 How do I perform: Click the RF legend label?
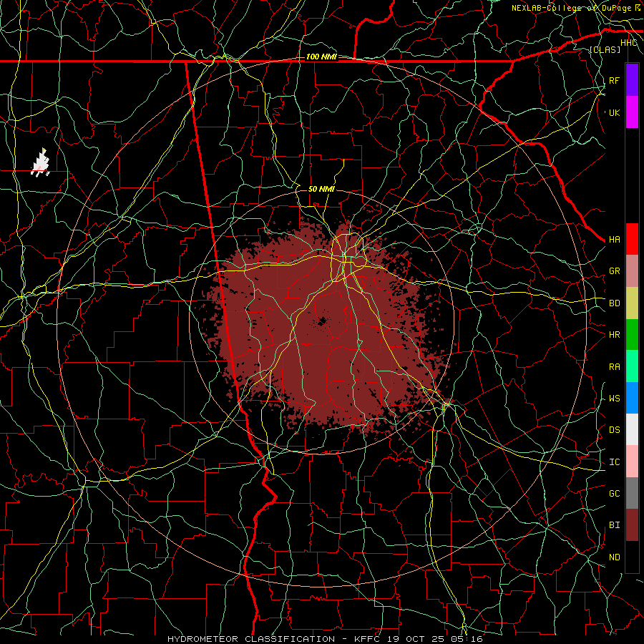(x=614, y=80)
